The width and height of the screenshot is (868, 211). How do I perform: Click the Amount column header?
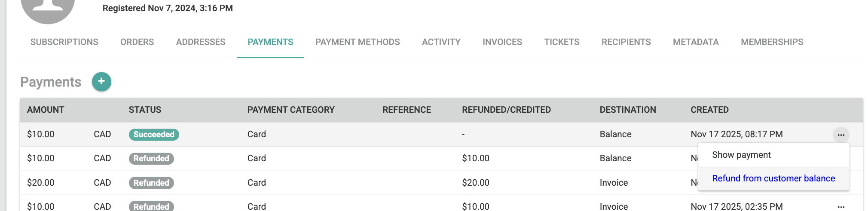pos(46,110)
